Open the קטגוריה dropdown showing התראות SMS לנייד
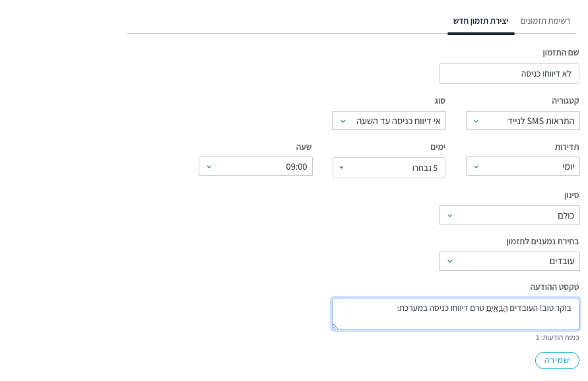Image resolution: width=588 pixels, height=381 pixels. point(528,121)
